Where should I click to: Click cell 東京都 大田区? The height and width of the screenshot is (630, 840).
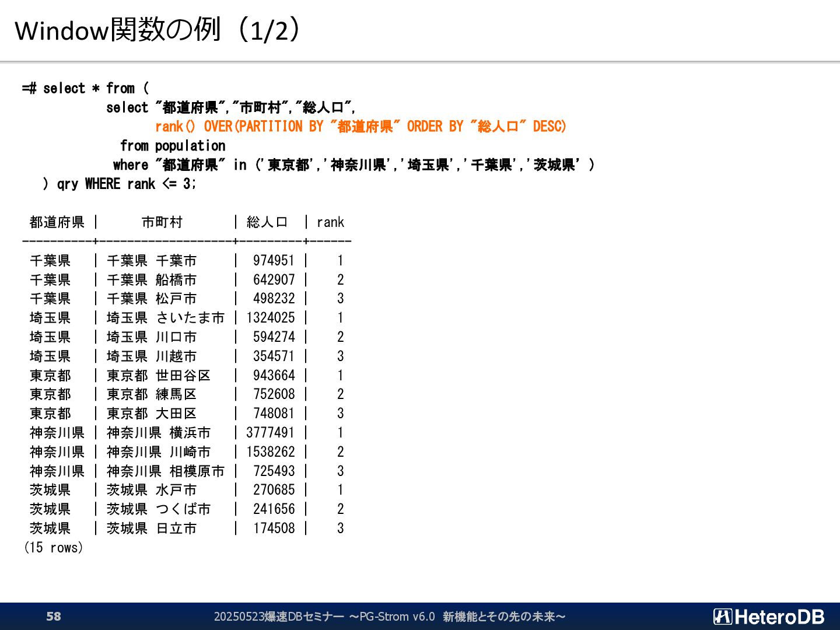tap(152, 414)
